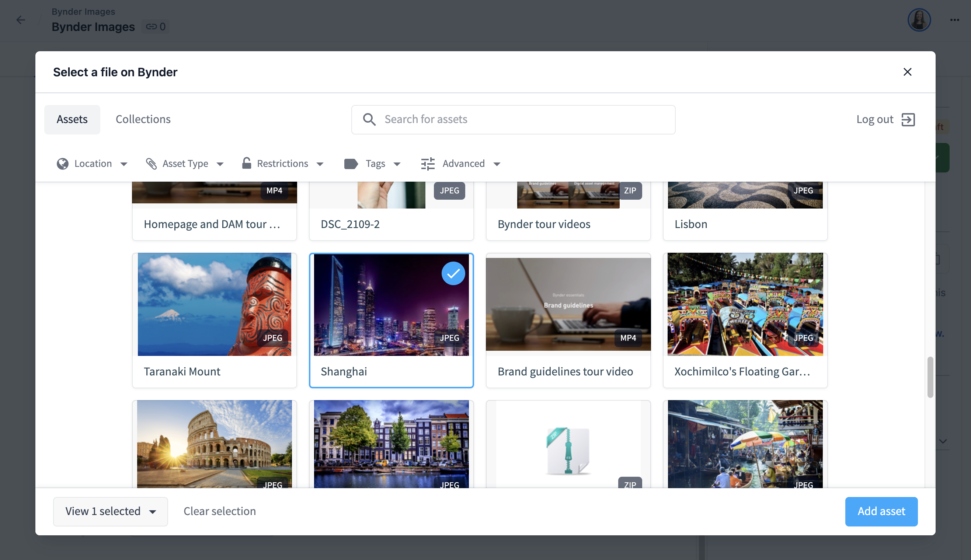The height and width of the screenshot is (560, 971).
Task: Click Clear selection
Action: [219, 511]
